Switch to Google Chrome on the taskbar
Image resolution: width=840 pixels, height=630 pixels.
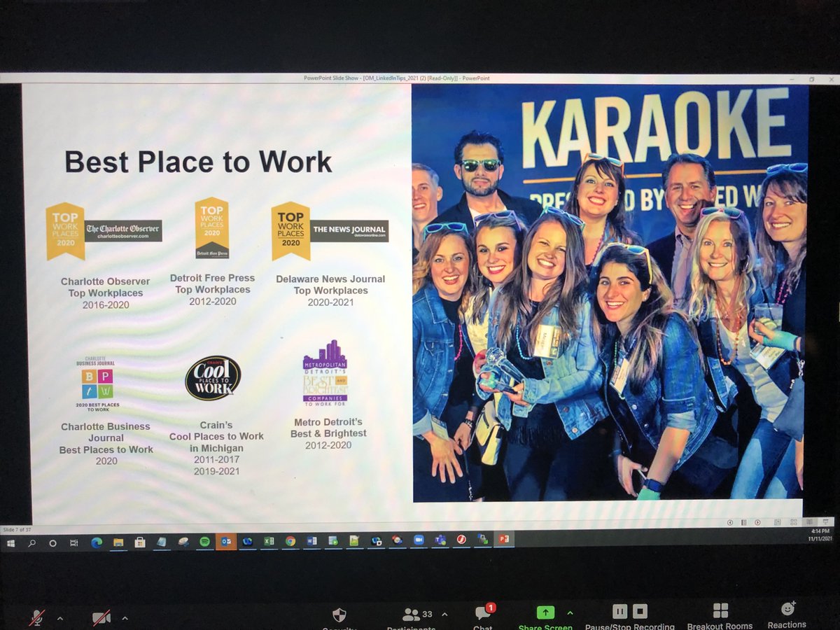290,541
